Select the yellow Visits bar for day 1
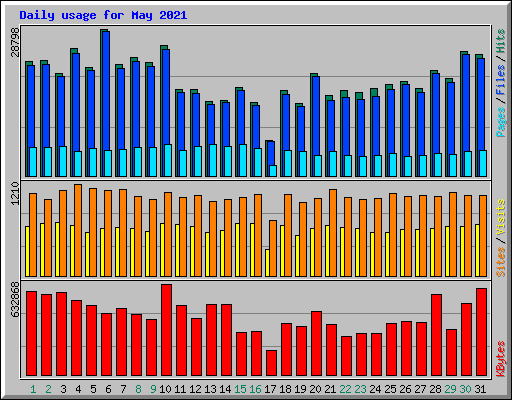 click(27, 251)
